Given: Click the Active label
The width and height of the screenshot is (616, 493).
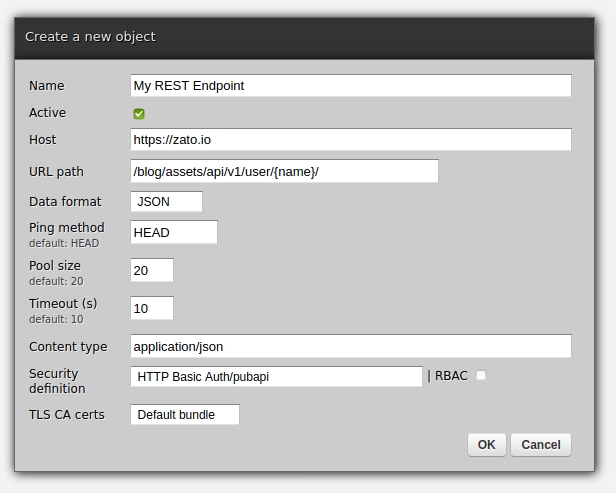Looking at the screenshot, I should click(48, 113).
